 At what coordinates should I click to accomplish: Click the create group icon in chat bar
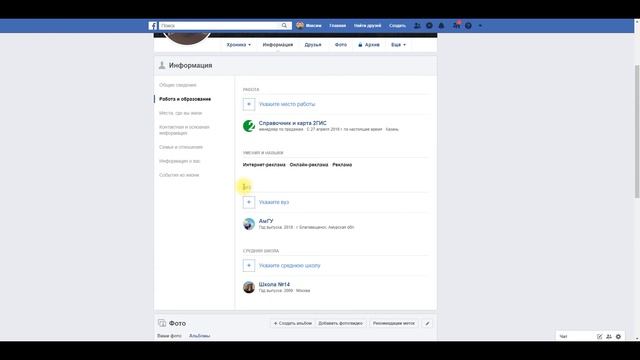coord(609,336)
